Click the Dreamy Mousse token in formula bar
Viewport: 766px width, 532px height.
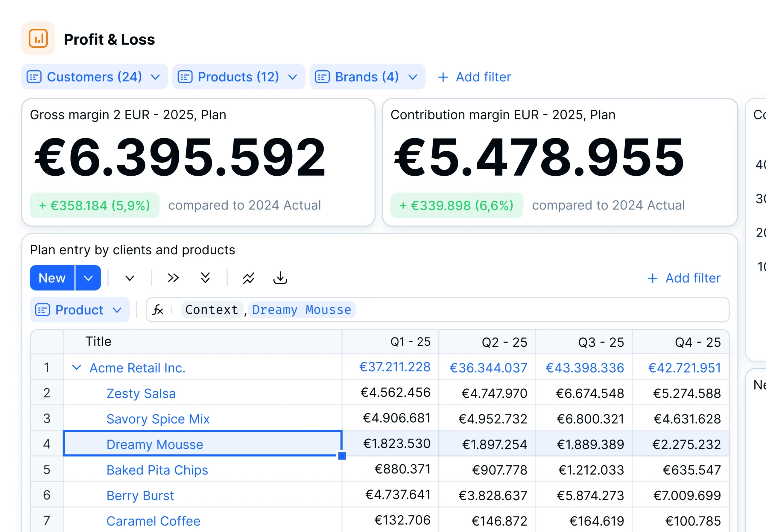point(302,310)
